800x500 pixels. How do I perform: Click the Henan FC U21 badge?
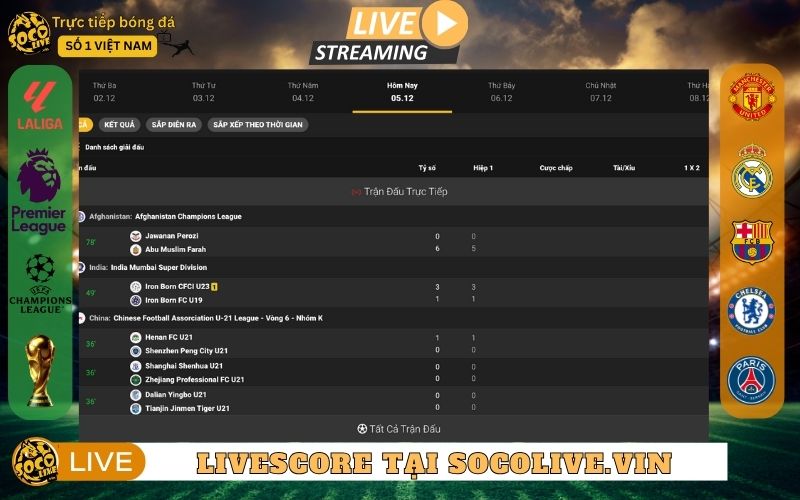point(136,337)
